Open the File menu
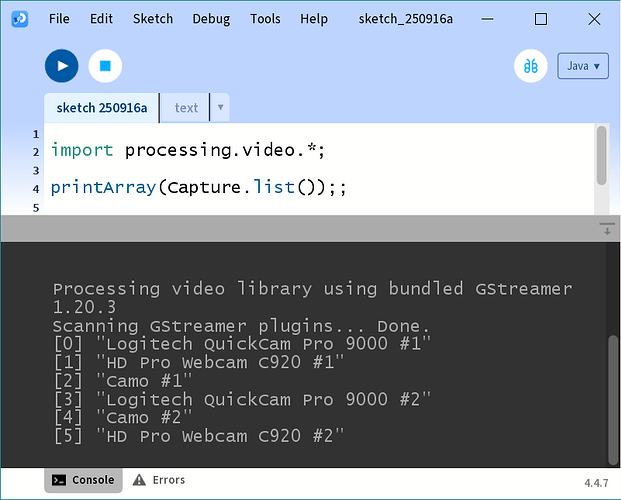This screenshot has height=500, width=621. [59, 18]
